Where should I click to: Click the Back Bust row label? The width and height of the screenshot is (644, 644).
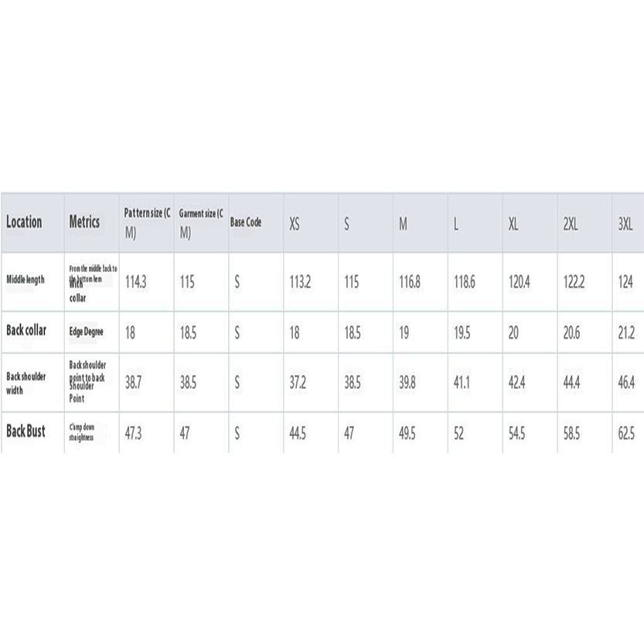pyautogui.click(x=26, y=432)
